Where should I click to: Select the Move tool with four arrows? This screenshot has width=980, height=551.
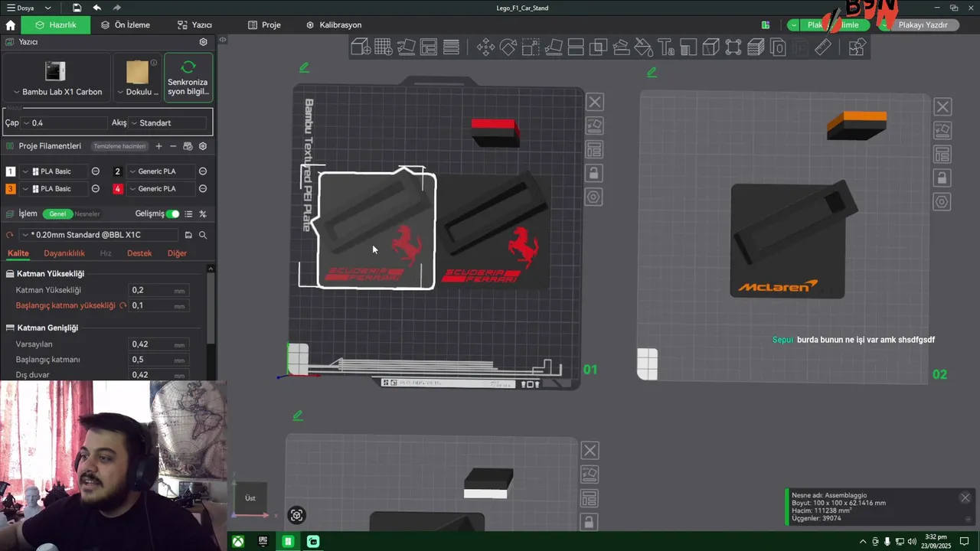click(485, 47)
